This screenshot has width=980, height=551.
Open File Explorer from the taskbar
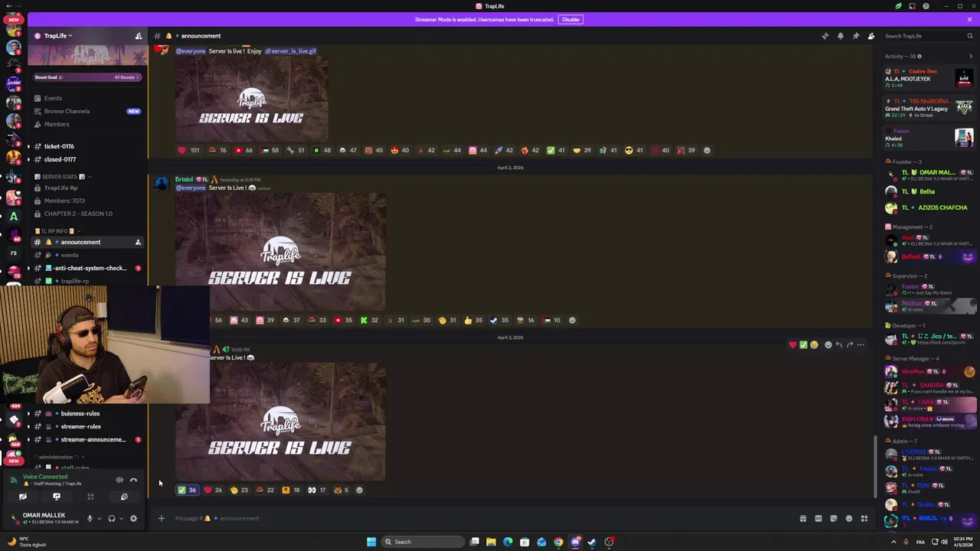click(491, 542)
